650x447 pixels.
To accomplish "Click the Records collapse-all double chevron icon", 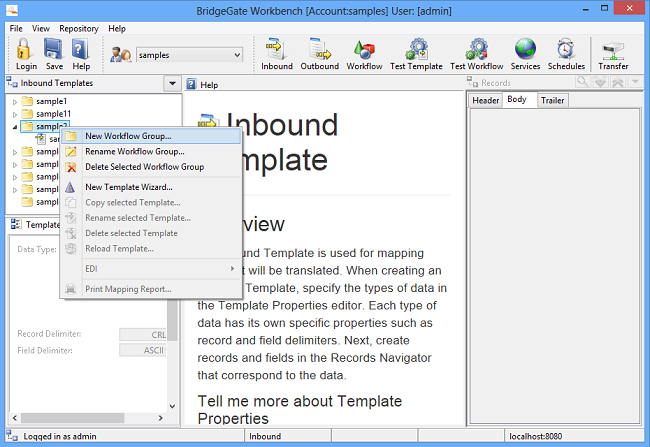I will (x=618, y=82).
